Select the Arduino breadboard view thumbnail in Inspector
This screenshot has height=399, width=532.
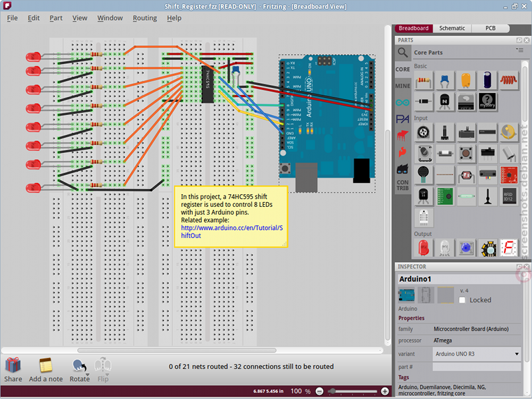tap(406, 295)
